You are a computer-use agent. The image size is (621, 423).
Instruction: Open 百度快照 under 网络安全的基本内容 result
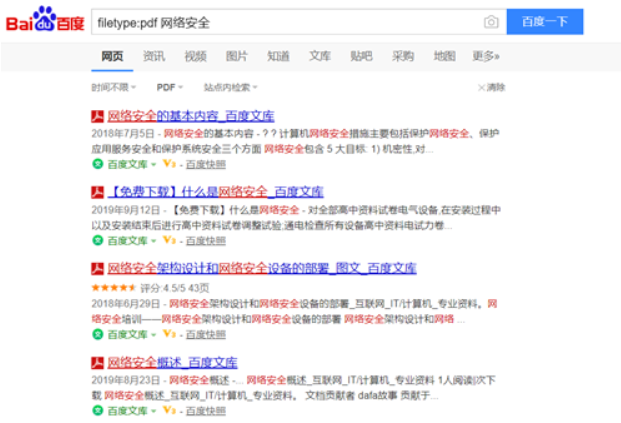[x=206, y=164]
